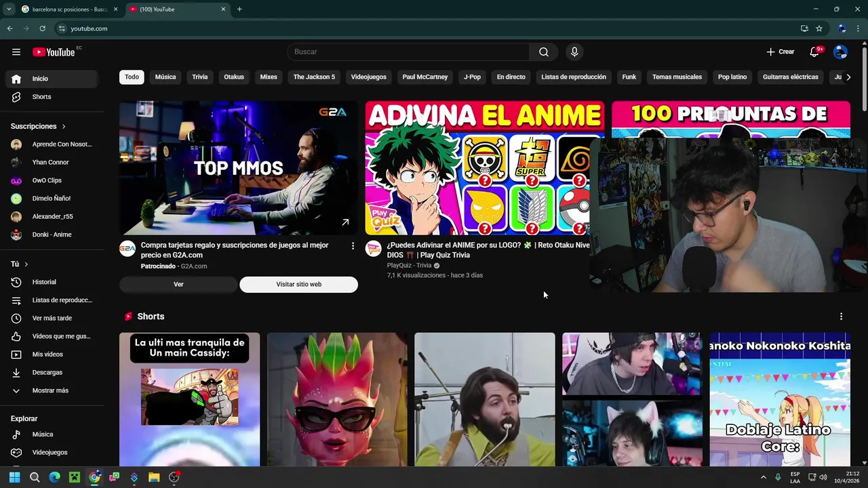
Task: Click the Crear button
Action: pyautogui.click(x=781, y=52)
